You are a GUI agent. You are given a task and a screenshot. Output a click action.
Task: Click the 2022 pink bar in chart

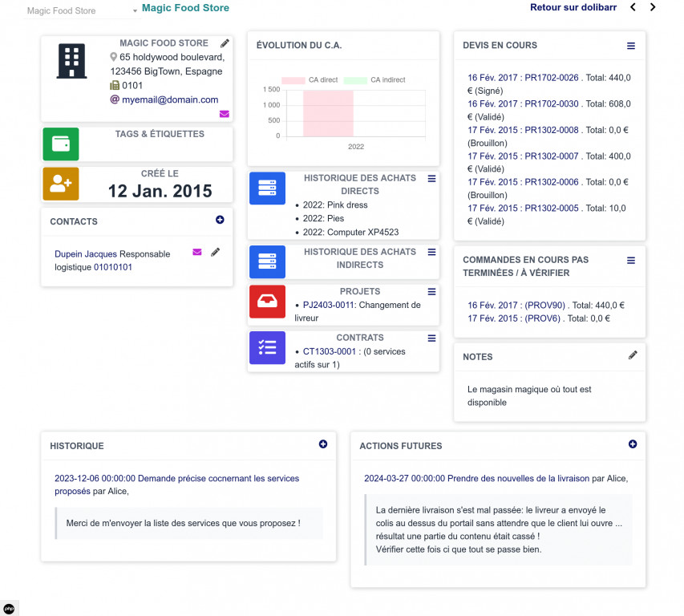[328, 113]
